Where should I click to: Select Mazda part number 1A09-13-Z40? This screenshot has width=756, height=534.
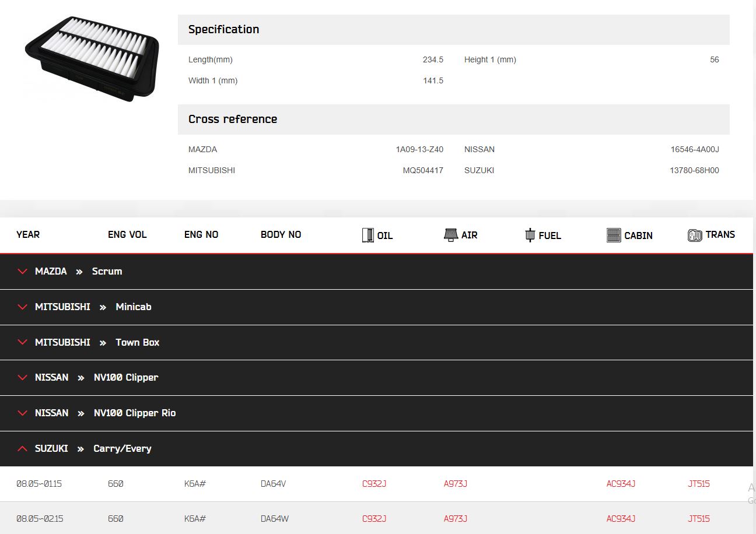(419, 149)
